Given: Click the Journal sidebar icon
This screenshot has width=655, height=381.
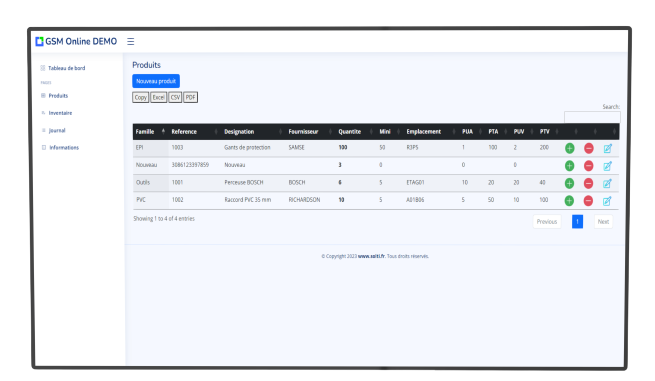Looking at the screenshot, I should [43, 130].
